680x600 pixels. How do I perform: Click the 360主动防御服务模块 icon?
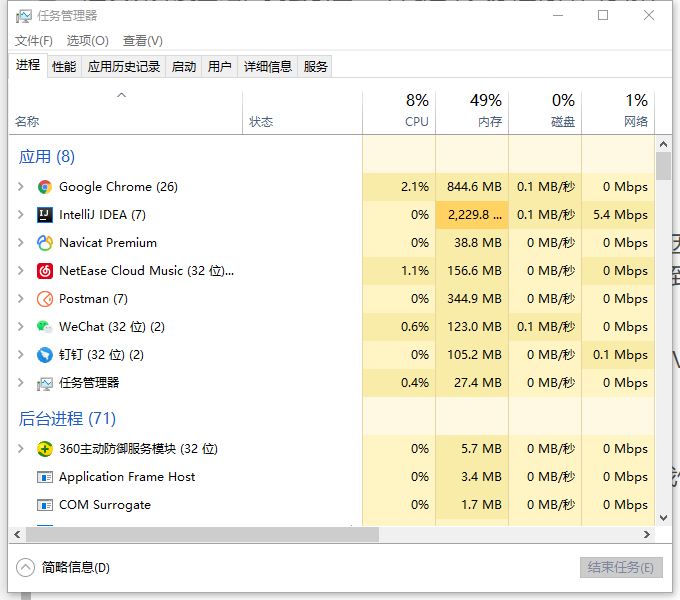pos(45,449)
